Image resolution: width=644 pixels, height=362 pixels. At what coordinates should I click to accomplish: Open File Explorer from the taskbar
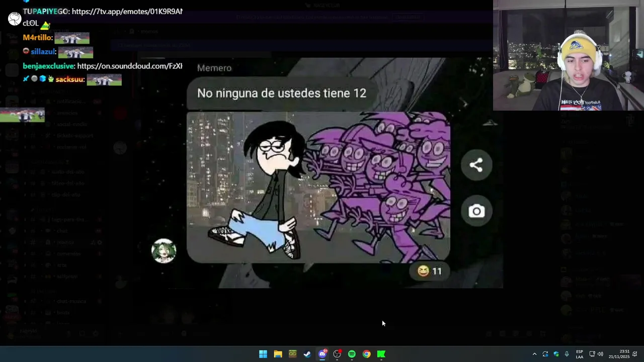278,354
